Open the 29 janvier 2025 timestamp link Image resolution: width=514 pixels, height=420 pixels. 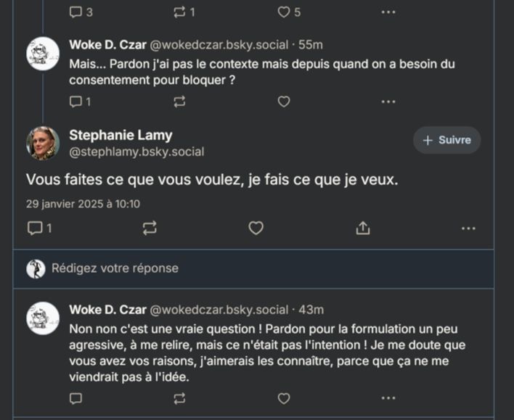point(83,204)
